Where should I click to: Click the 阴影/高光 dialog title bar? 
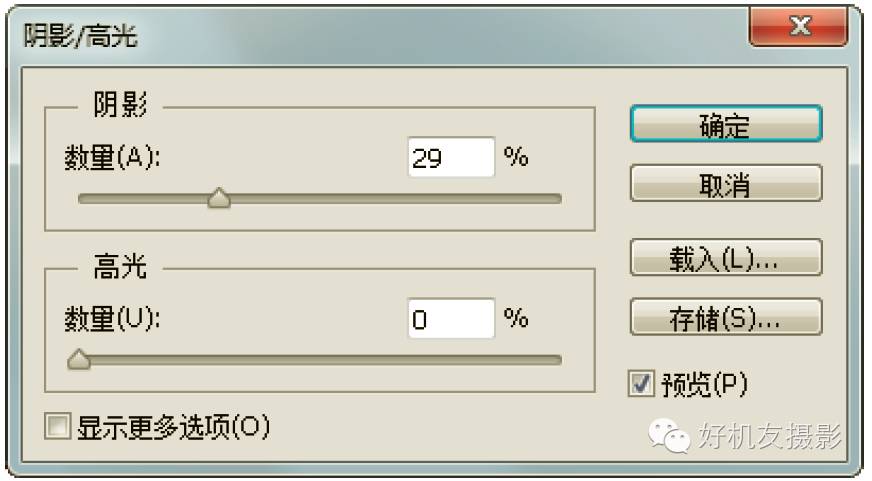pyautogui.click(x=378, y=34)
